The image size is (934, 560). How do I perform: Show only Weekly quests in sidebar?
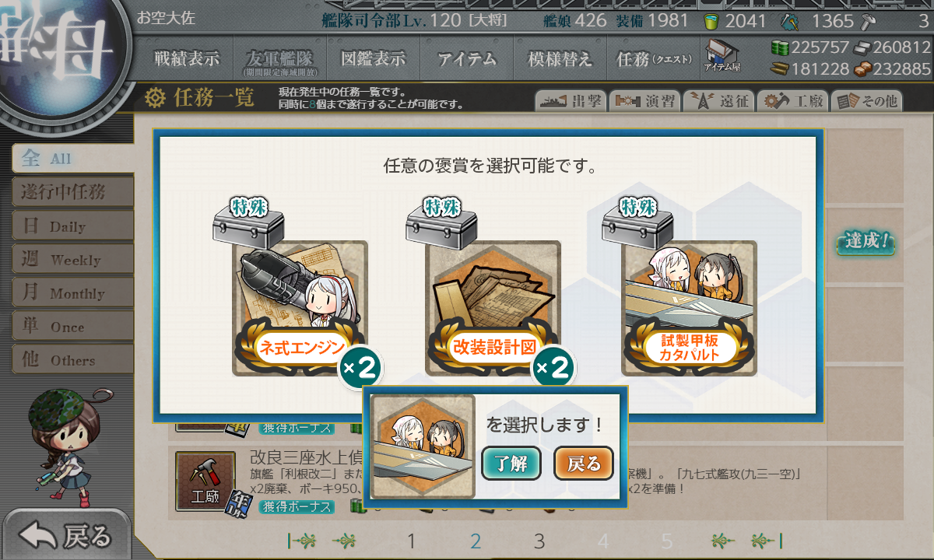[x=72, y=259]
